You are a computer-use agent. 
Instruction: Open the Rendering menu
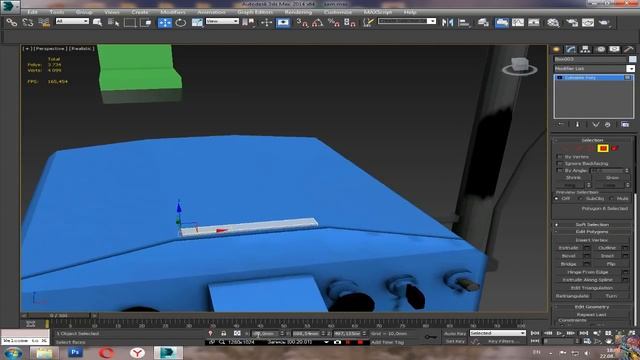298,12
